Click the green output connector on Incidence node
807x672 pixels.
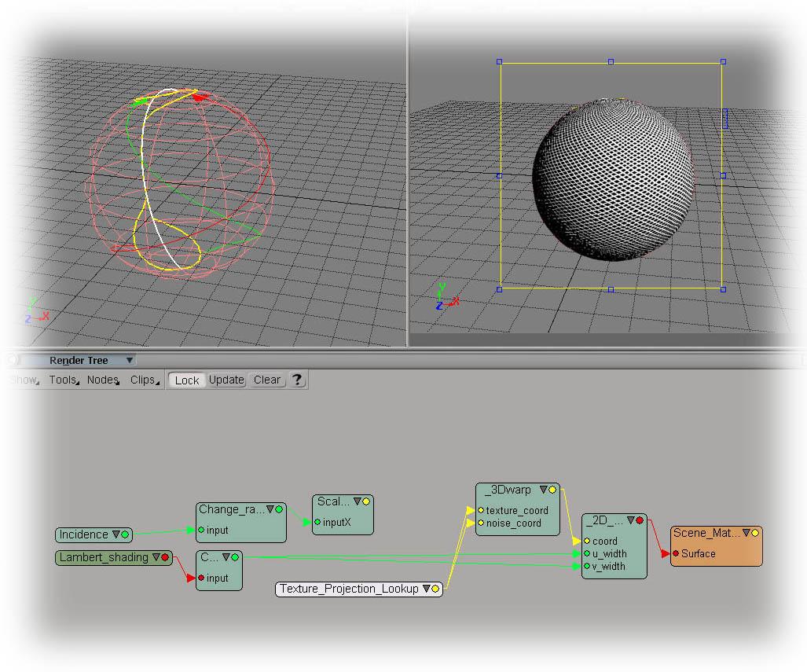pyautogui.click(x=124, y=534)
